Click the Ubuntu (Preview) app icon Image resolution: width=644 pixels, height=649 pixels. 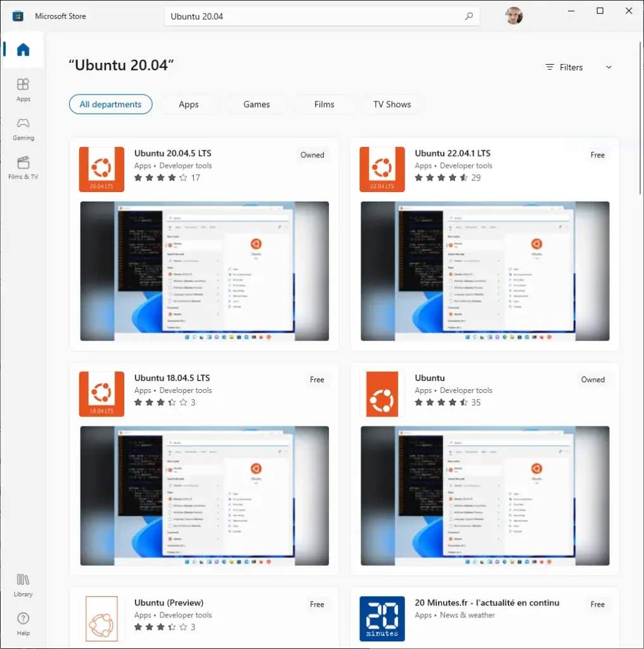[101, 619]
